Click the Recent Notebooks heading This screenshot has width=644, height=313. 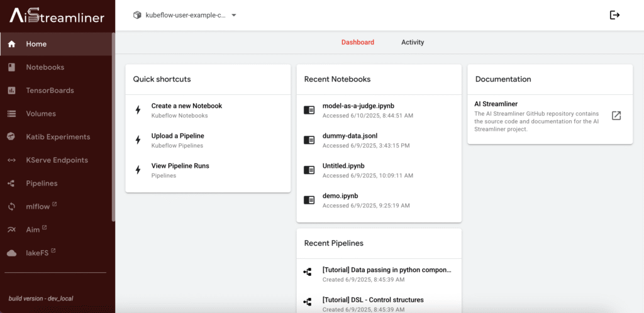click(337, 79)
